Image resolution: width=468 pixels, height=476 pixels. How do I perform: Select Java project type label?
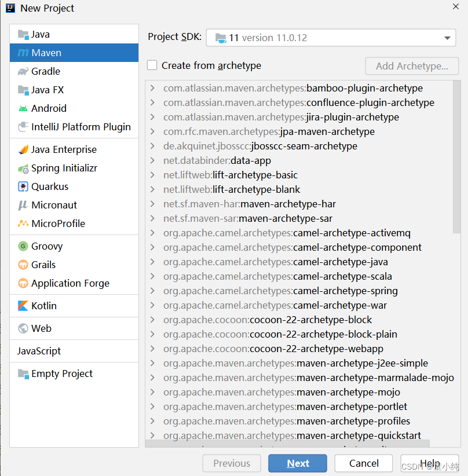(41, 35)
